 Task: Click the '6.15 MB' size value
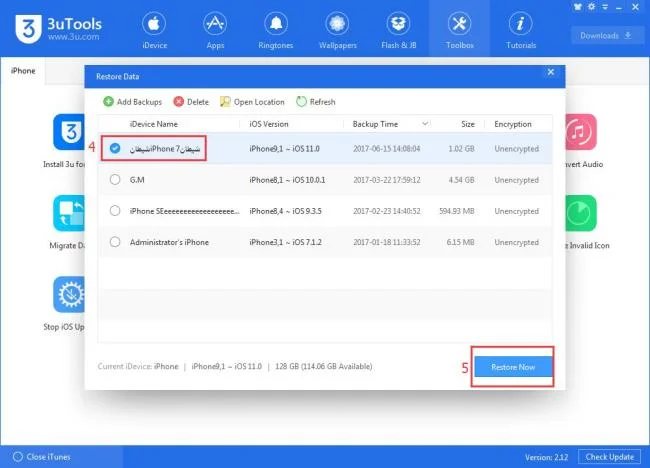tap(461, 242)
